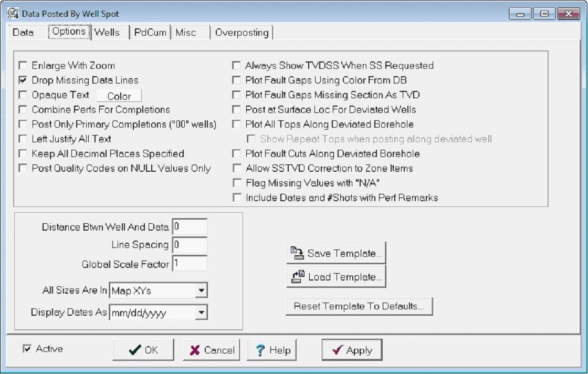
Task: Click the Line Spacing input field
Action: pos(190,245)
